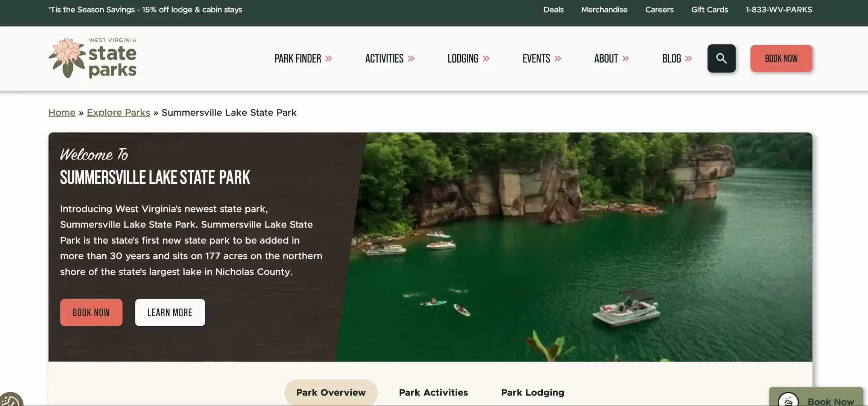Image resolution: width=868 pixels, height=406 pixels.
Task: Go to Home via breadcrumb
Action: [62, 112]
